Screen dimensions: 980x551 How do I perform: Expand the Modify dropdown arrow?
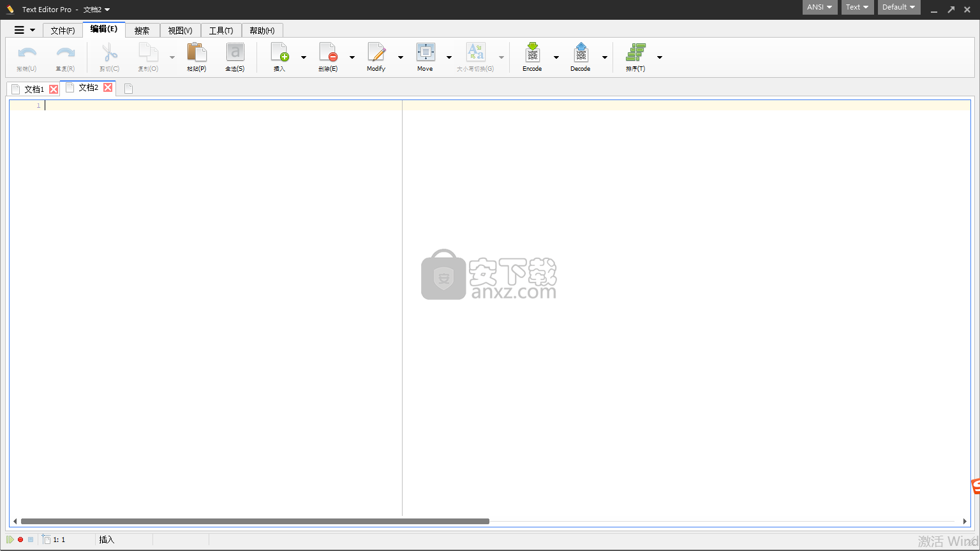click(x=400, y=57)
